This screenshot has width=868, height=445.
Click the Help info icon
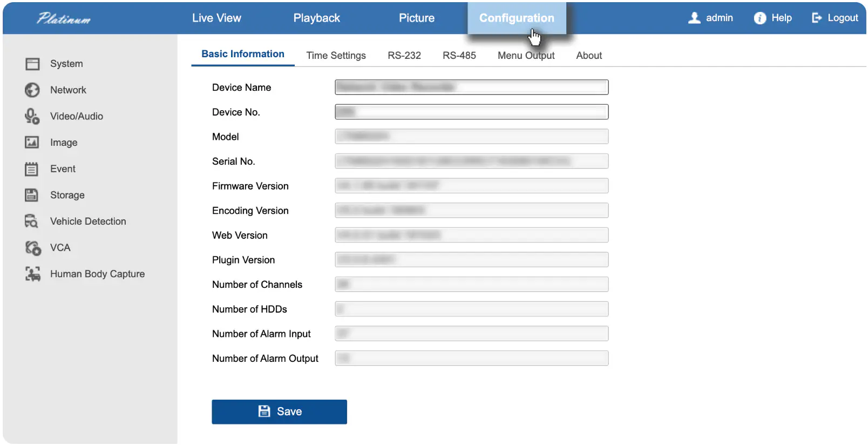(760, 18)
